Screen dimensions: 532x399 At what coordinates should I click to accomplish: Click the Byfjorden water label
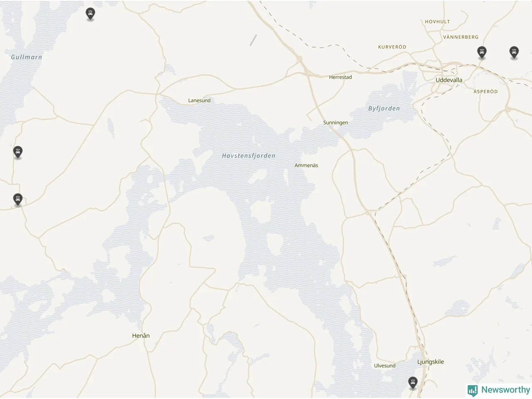[x=384, y=108]
